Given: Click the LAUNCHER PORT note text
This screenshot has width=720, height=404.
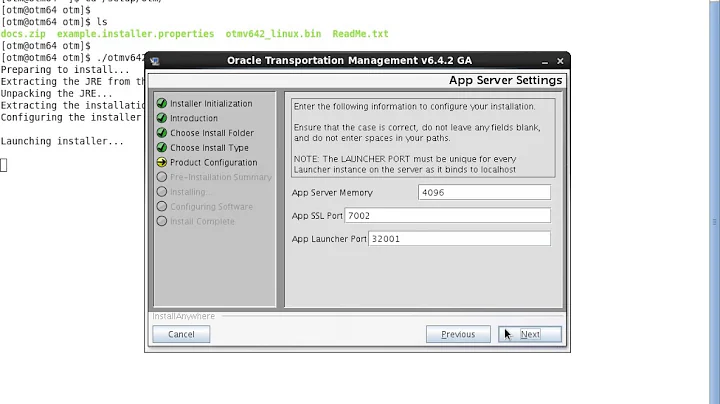Looking at the screenshot, I should coord(405,164).
